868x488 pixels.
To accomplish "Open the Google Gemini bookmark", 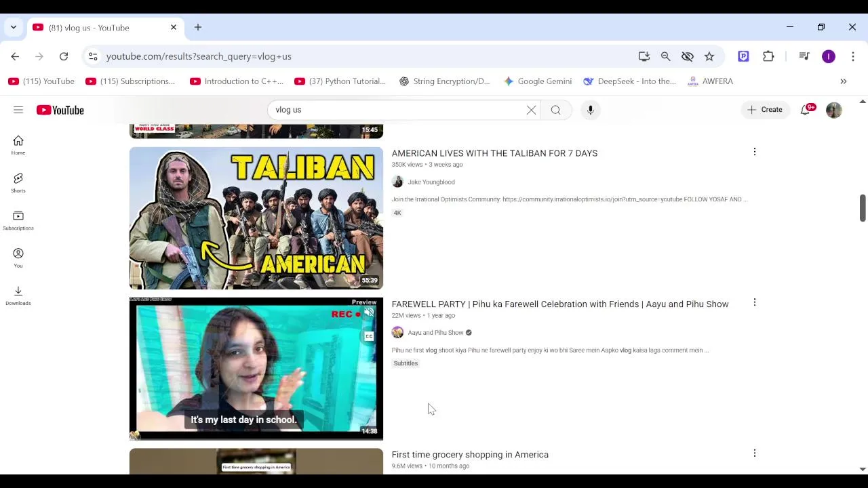I will pos(538,81).
